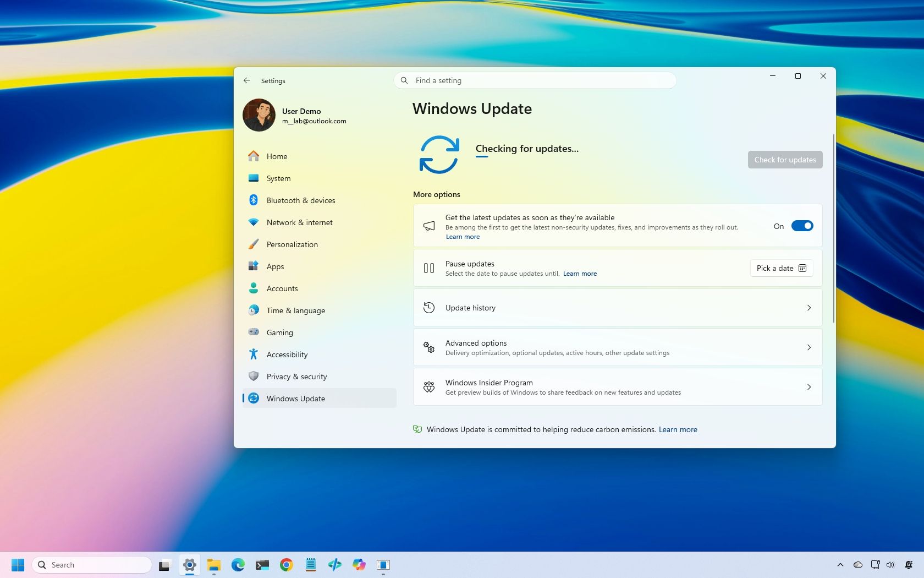The width and height of the screenshot is (924, 578).
Task: Go to Accessibility settings
Action: (319, 355)
